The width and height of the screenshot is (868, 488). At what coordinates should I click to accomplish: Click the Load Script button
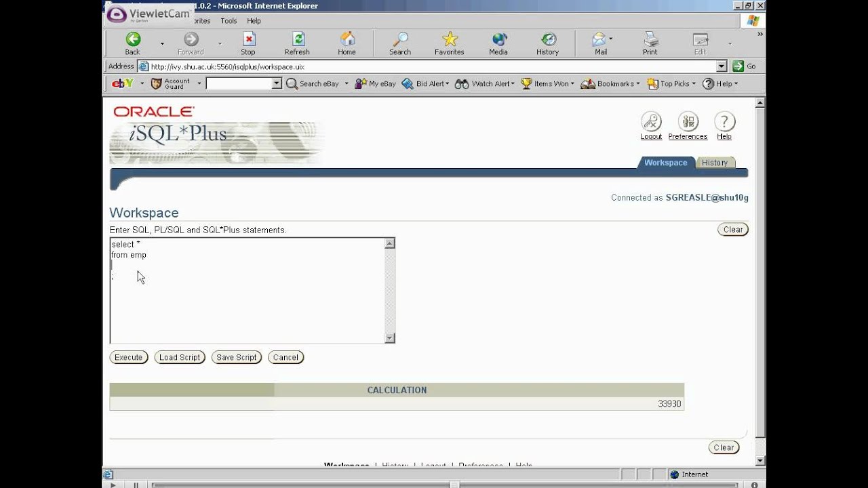[180, 357]
